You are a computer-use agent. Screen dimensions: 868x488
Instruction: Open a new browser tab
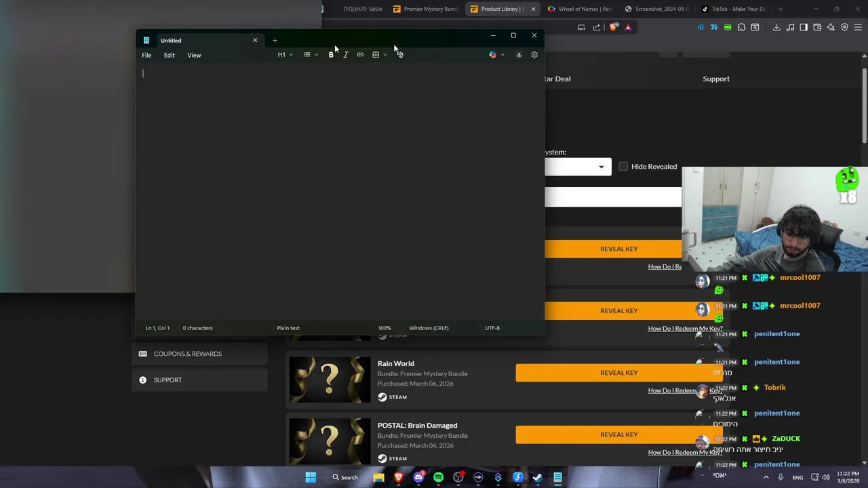click(x=781, y=9)
